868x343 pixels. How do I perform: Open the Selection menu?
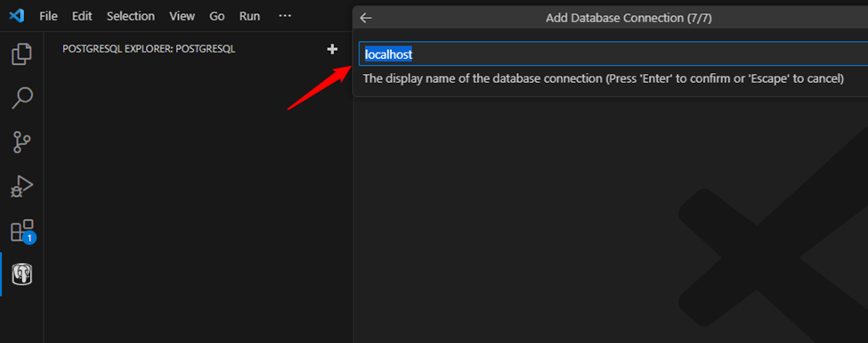tap(130, 16)
